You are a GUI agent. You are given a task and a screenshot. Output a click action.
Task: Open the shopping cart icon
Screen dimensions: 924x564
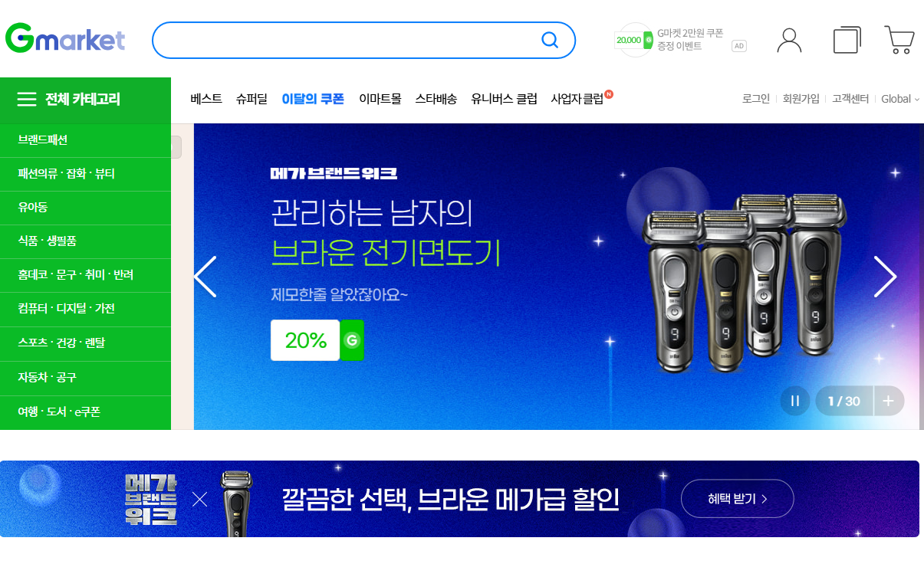tap(899, 40)
